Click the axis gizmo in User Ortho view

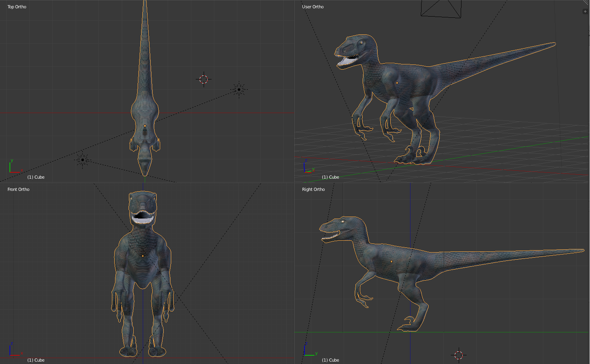point(308,166)
